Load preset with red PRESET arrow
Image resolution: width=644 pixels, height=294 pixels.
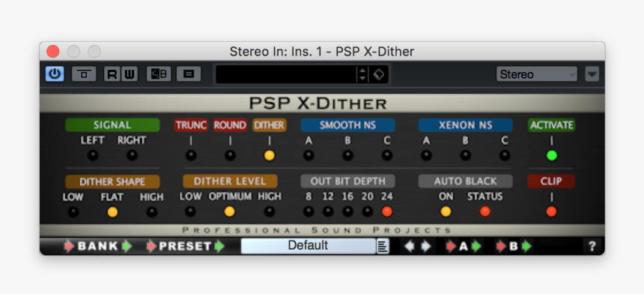tap(152, 246)
